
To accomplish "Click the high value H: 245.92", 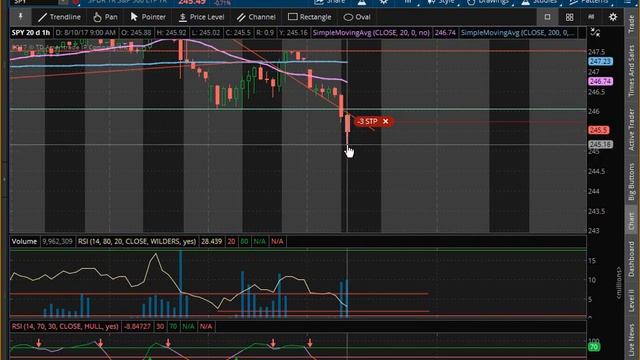I will (171, 32).
